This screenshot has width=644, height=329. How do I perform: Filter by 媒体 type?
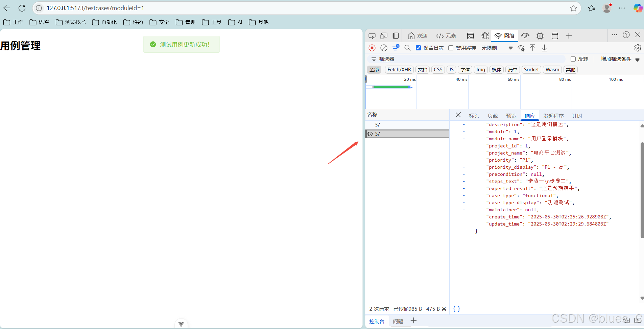coord(497,70)
